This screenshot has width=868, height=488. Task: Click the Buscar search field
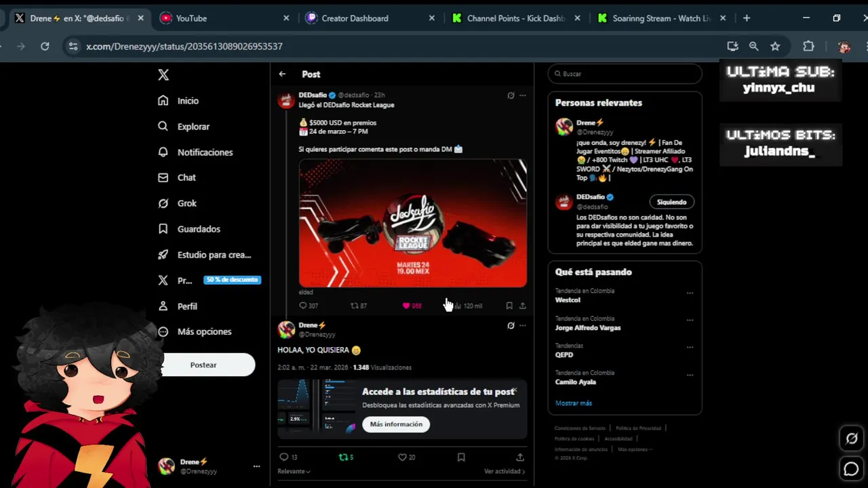click(625, 74)
